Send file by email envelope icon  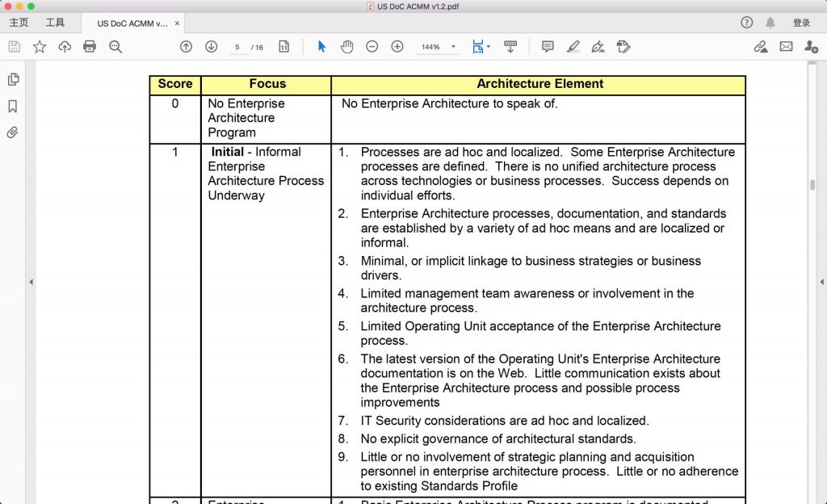786,47
